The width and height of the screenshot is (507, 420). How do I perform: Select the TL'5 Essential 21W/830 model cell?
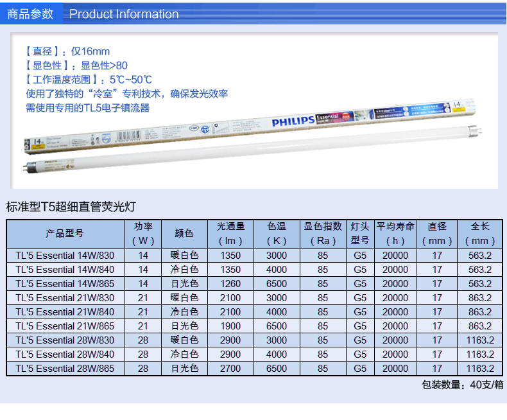tap(65, 298)
